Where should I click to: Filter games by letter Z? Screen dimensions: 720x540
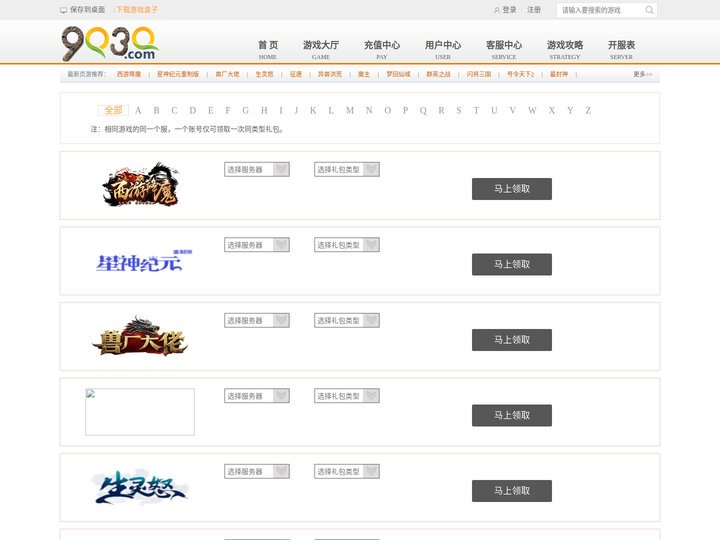[588, 111]
